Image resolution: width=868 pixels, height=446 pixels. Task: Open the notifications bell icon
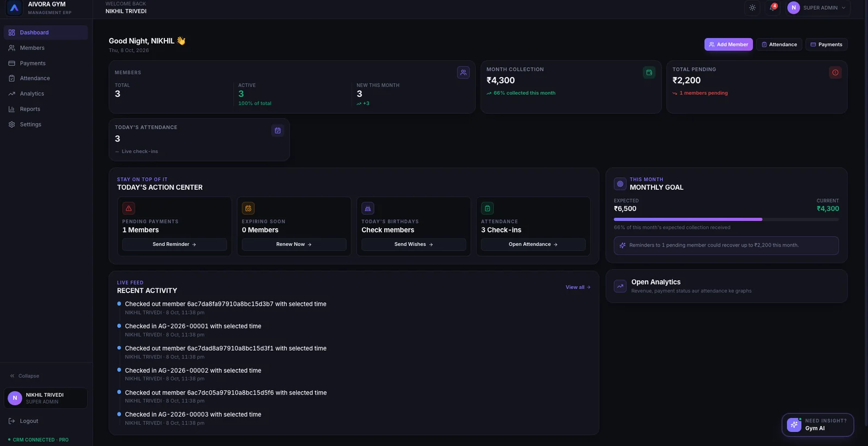tap(773, 8)
